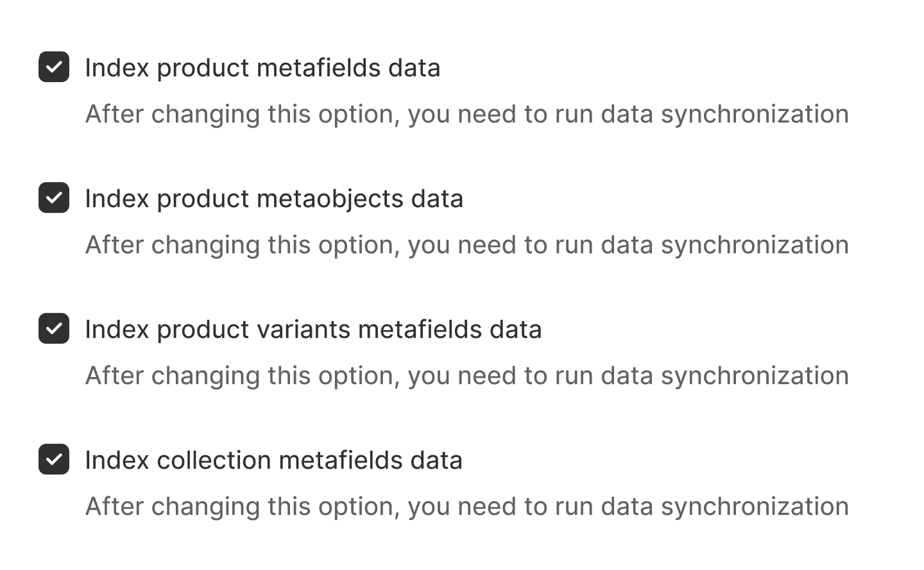Turn off product metaobjects indexing
Viewport: 924px width, 570px height.
click(54, 197)
